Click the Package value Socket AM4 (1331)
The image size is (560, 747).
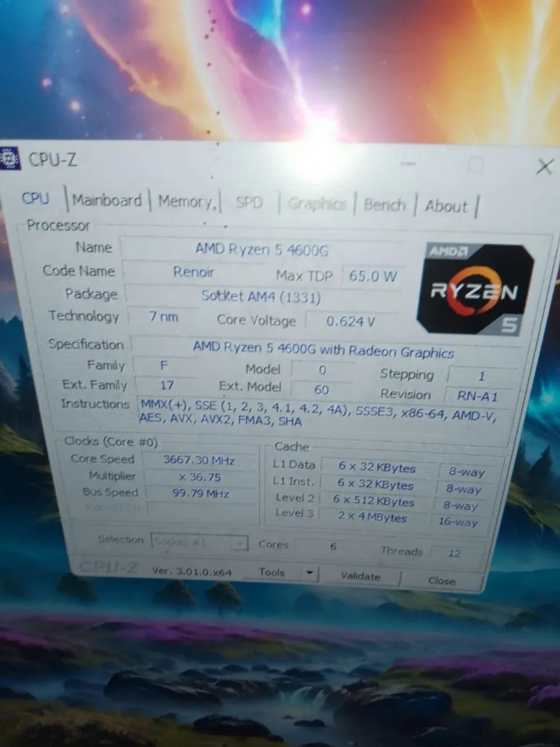click(262, 296)
